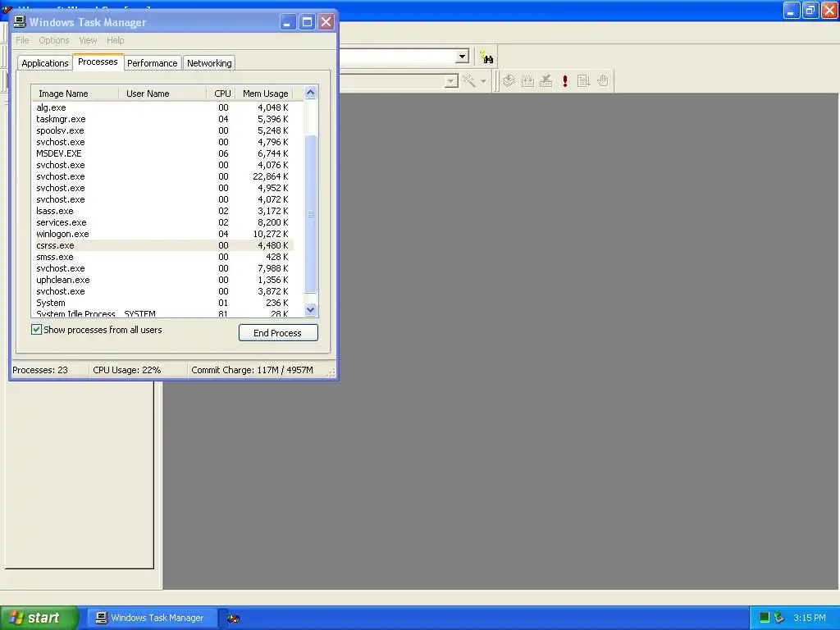Sort by CPU column header

221,94
